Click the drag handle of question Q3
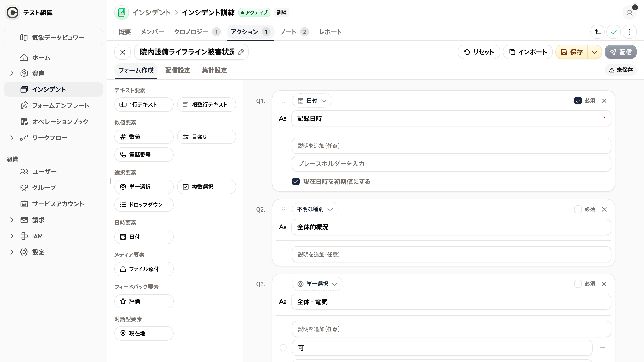This screenshot has width=644, height=362. click(283, 284)
